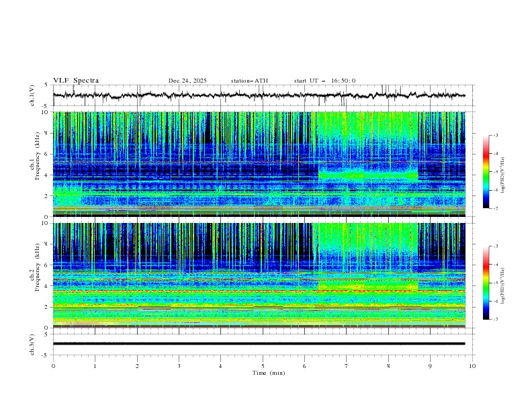Click the 4 kHz green band in ch.1 spectrogram
The width and height of the screenshot is (532, 411).
point(368,175)
